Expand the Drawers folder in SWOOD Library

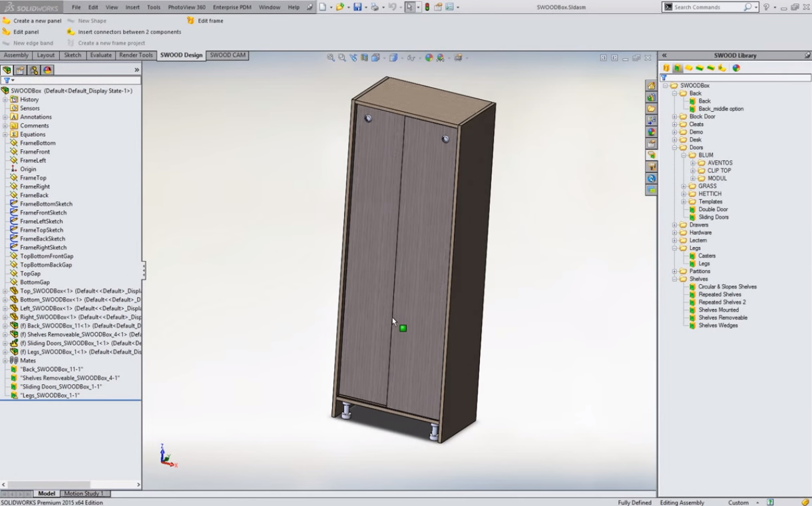coord(674,225)
